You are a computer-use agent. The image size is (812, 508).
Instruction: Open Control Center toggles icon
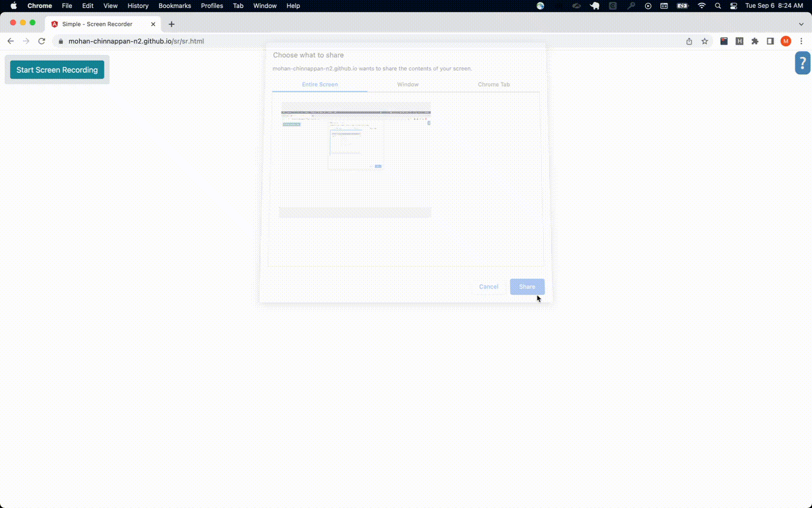click(x=734, y=6)
